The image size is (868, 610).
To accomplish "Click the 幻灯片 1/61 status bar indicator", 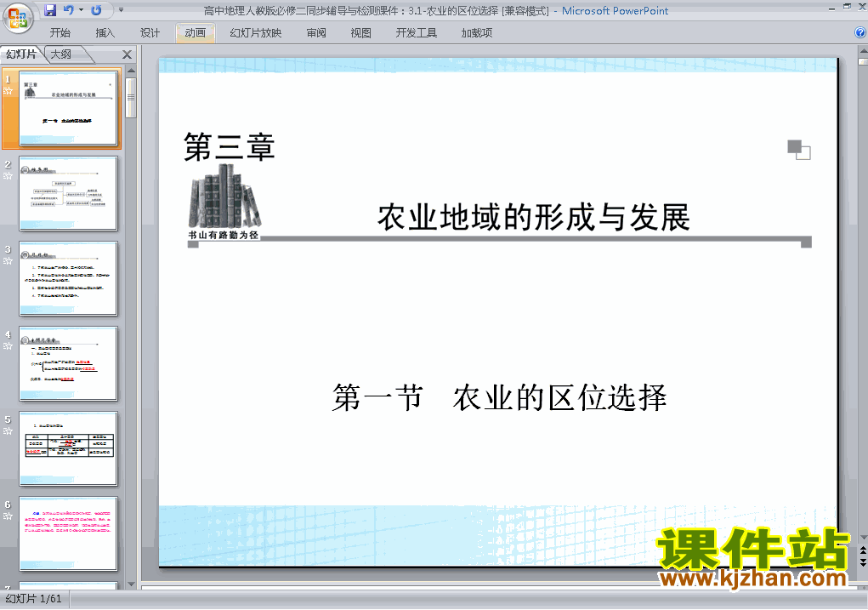I will point(34,599).
